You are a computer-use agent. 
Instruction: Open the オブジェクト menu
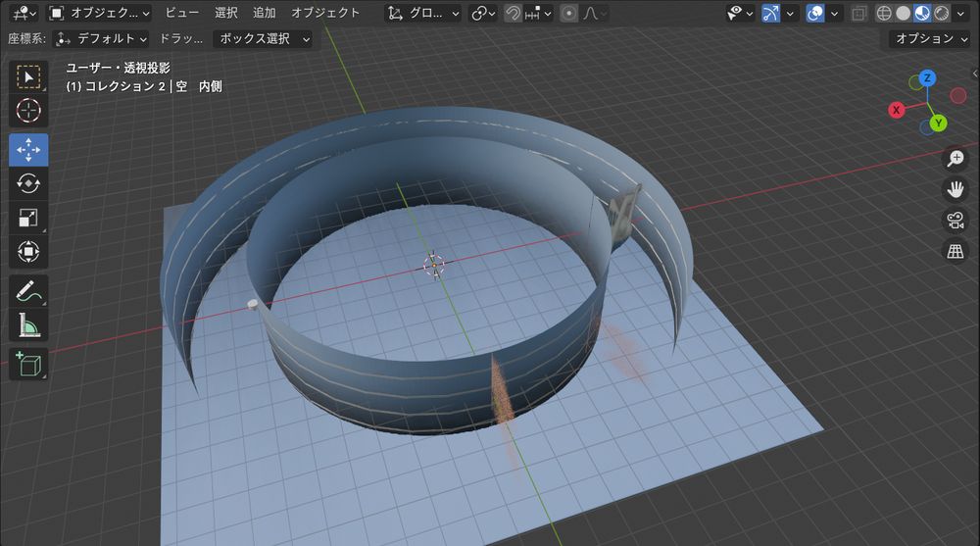[325, 13]
